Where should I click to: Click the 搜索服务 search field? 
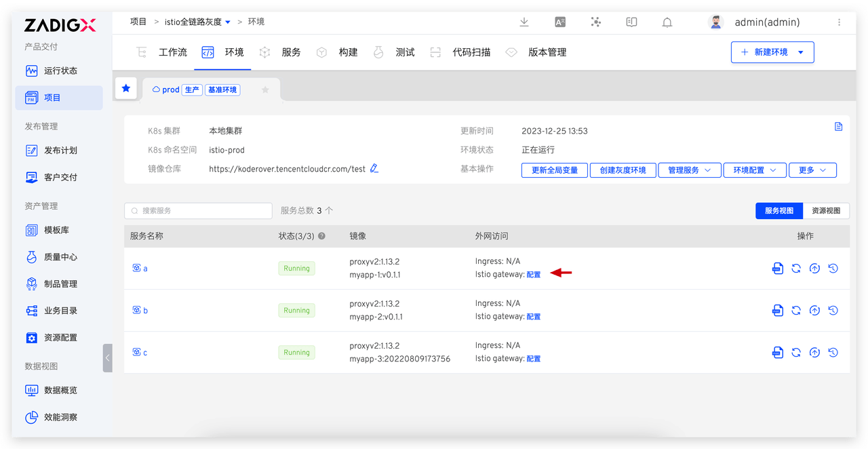click(198, 211)
